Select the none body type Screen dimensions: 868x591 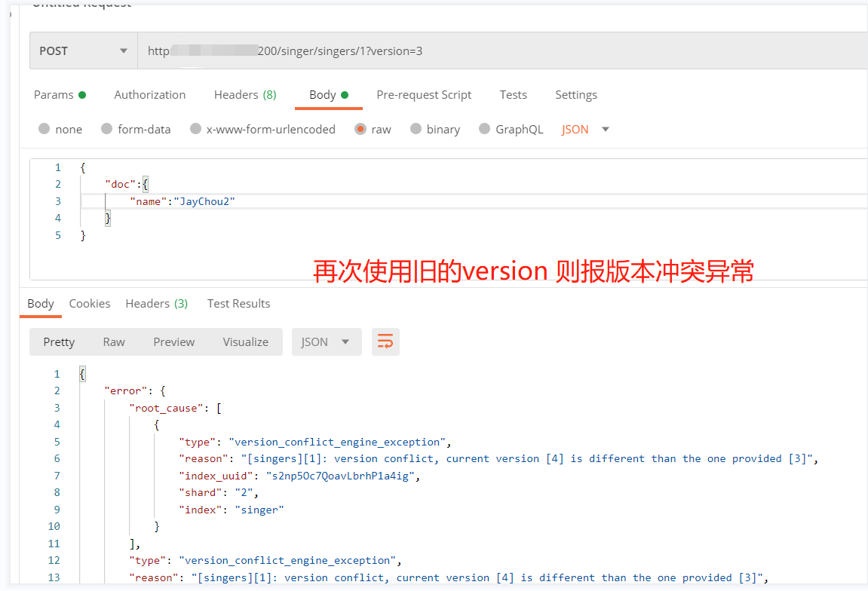pos(60,129)
